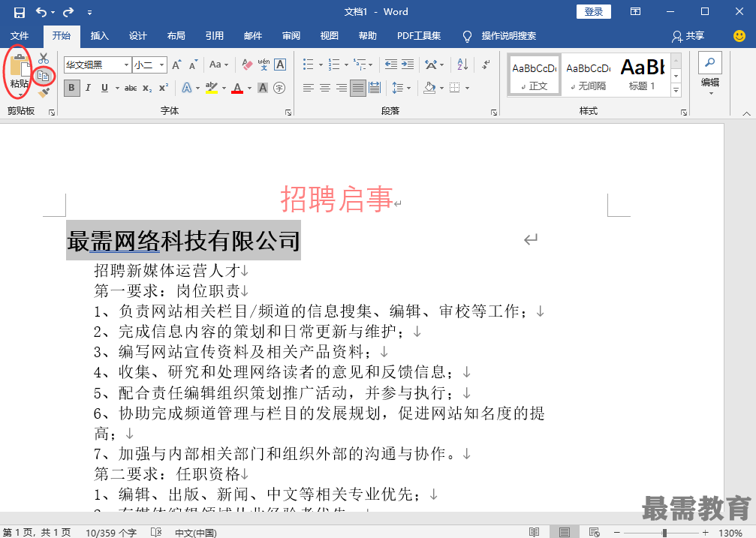Image resolution: width=756 pixels, height=538 pixels.
Task: Clear all formatting with eraser icon
Action: pos(247,65)
